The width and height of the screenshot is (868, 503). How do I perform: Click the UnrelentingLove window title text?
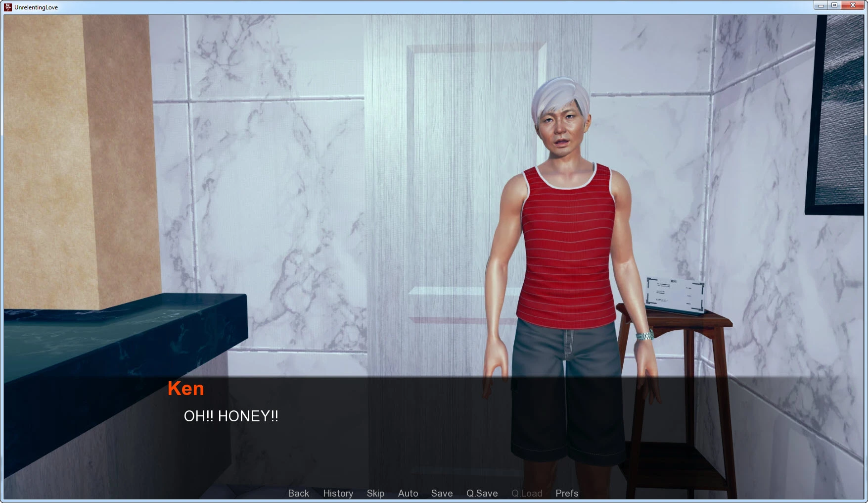(36, 7)
